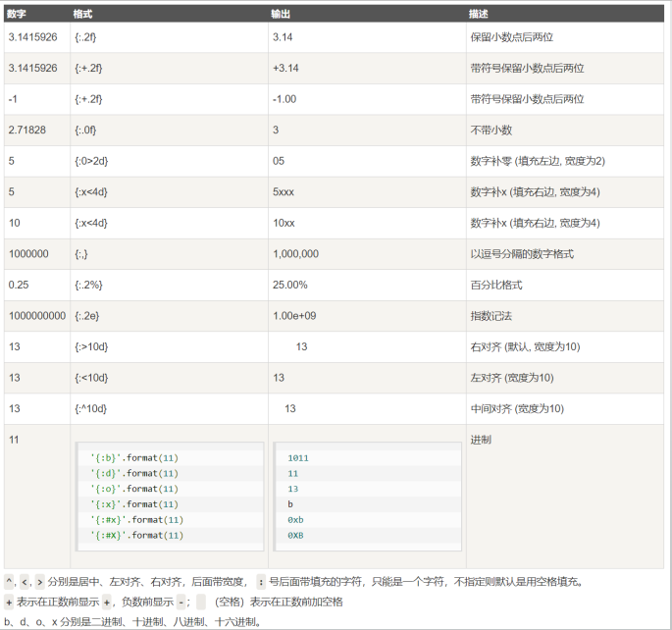
Task: Click the hex output 0xb
Action: tap(295, 520)
